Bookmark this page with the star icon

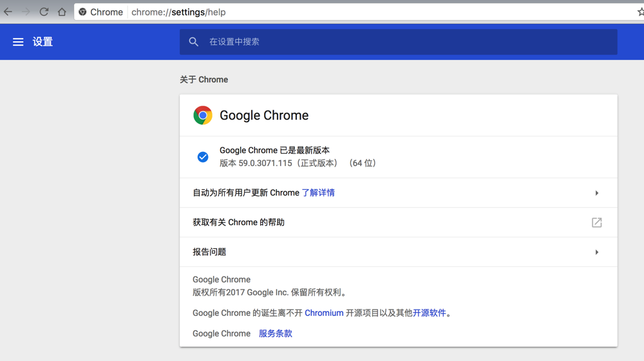(x=640, y=12)
